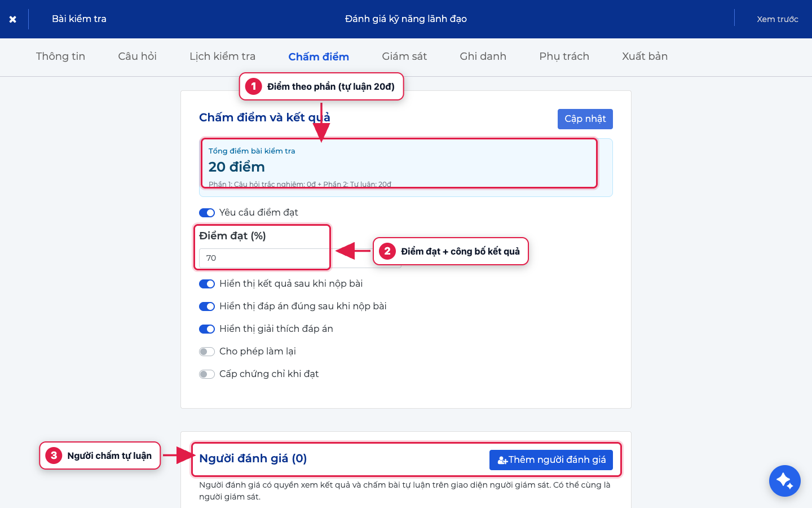This screenshot has height=508, width=812.
Task: Click the Bài kiểm tra header label
Action: (x=79, y=19)
